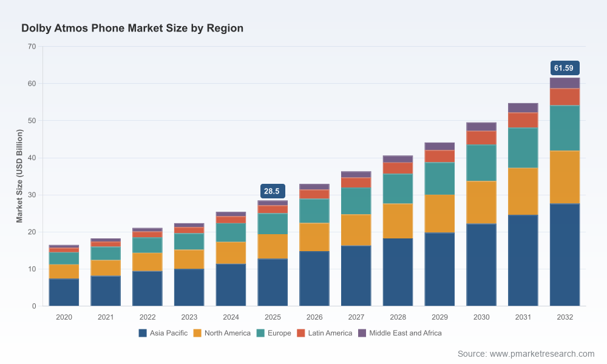
Task: Click the chart title "Dolby Atmos Phone Market Size by Region"
Action: pyautogui.click(x=132, y=29)
